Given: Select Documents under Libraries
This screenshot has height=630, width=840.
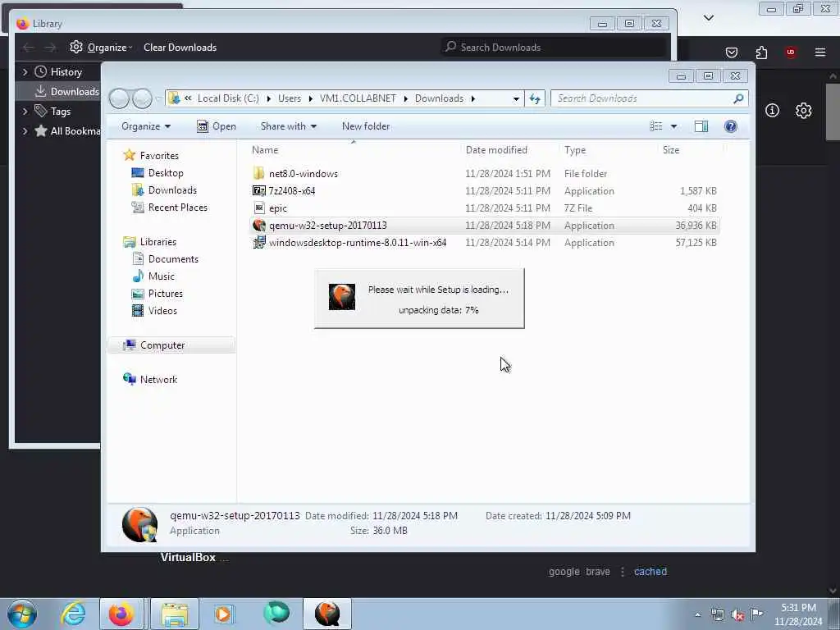Looking at the screenshot, I should (165, 259).
